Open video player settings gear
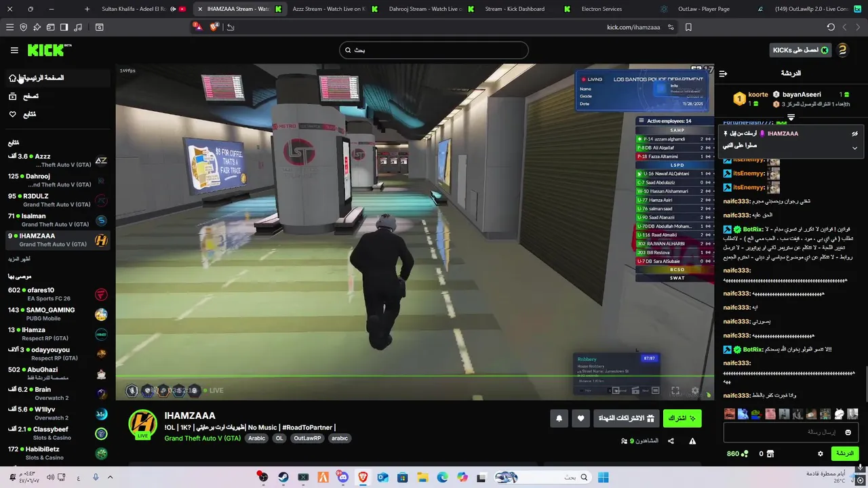Image resolution: width=868 pixels, height=488 pixels. (x=694, y=390)
